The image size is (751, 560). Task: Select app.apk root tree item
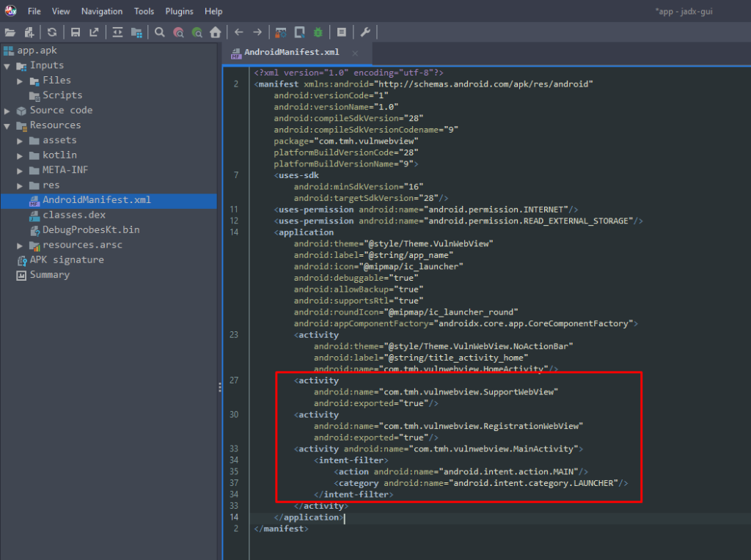(x=37, y=51)
